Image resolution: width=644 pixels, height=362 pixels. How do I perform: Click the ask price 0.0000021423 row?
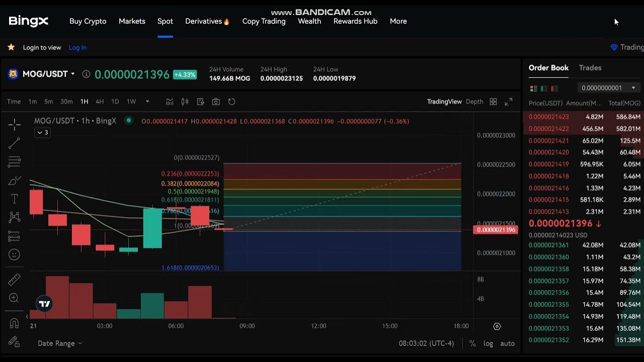pos(583,117)
